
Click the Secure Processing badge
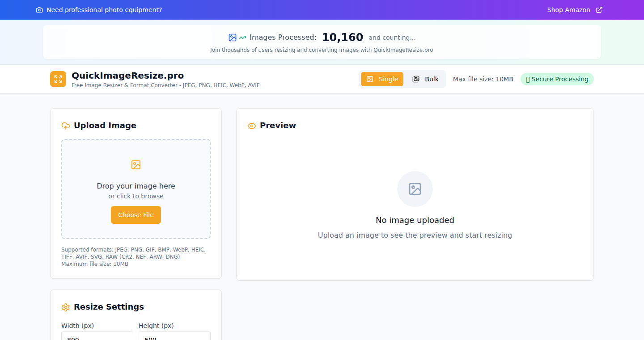pyautogui.click(x=557, y=79)
